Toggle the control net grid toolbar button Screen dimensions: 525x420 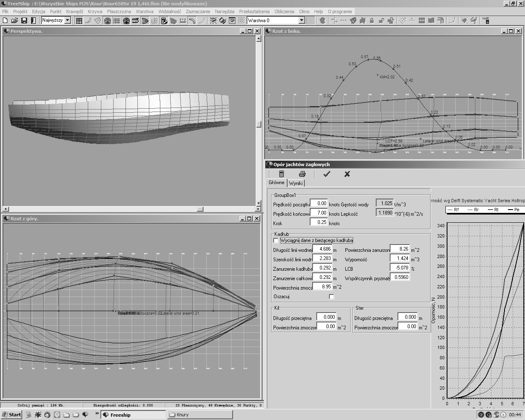tap(79, 21)
